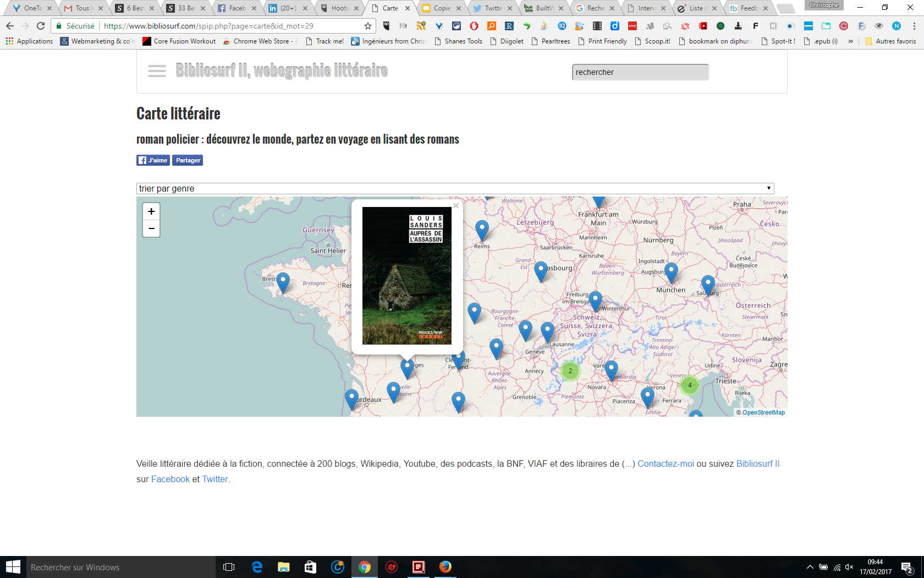Switch to the Twitter tab
Screen dimensions: 924x578
tap(492, 8)
